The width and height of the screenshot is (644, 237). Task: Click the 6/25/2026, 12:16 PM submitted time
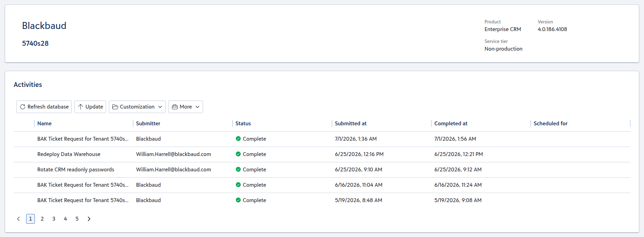(x=359, y=154)
